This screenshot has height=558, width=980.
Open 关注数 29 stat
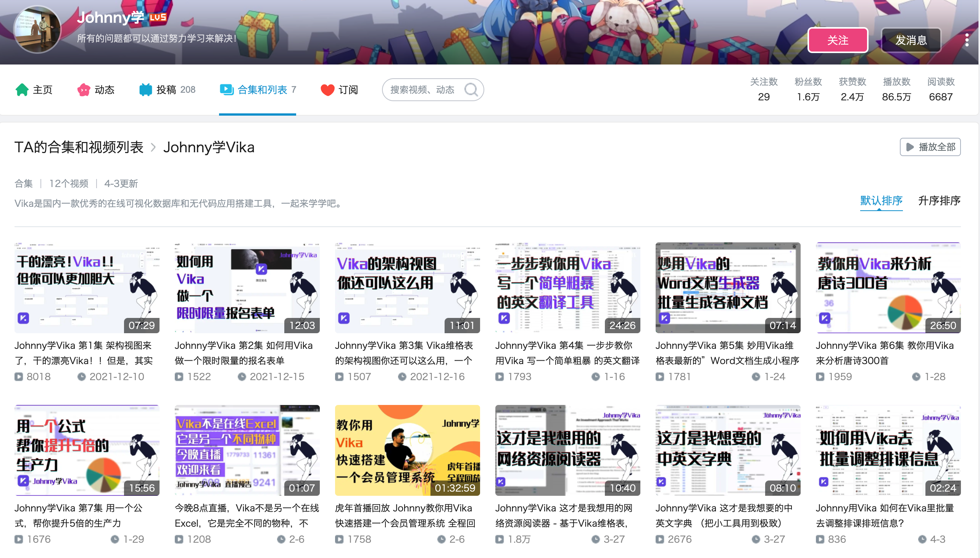(x=764, y=89)
